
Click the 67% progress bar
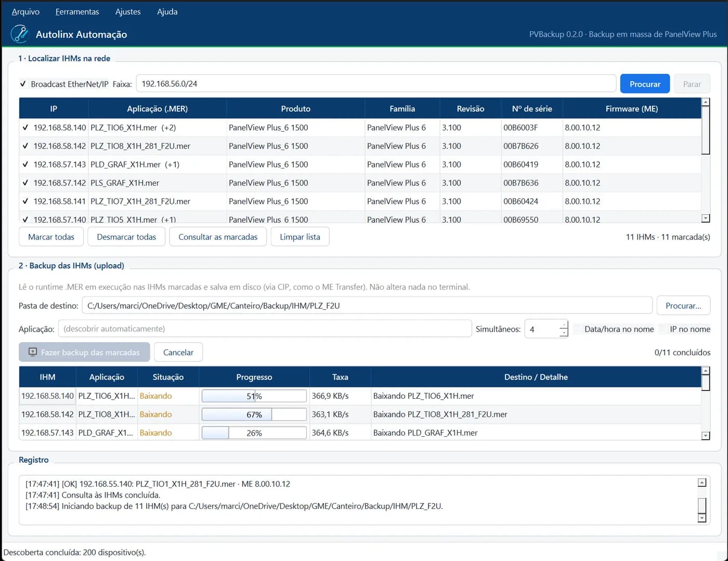coord(254,414)
